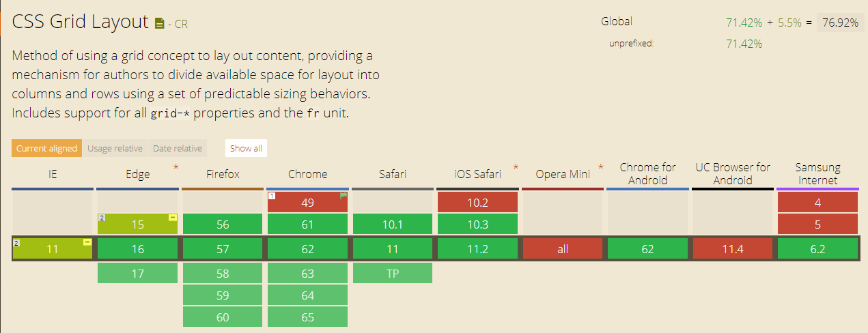Click the Safari TP version cell
This screenshot has width=868, height=333.
pyautogui.click(x=392, y=273)
